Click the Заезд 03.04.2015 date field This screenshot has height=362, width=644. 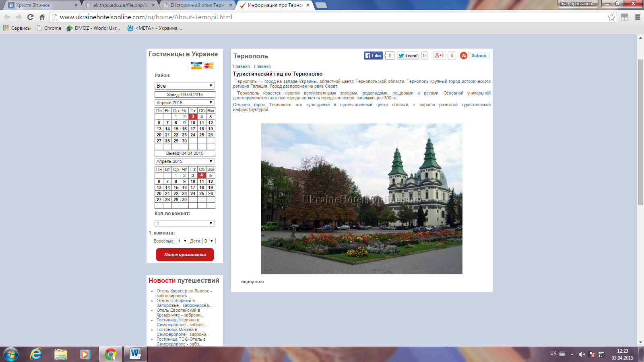tap(185, 95)
